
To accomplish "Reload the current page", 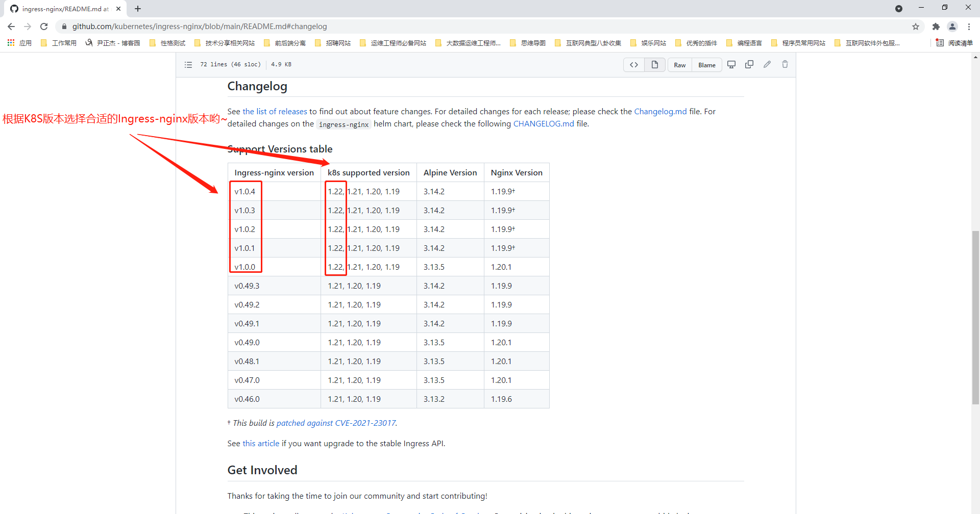I will click(x=44, y=27).
